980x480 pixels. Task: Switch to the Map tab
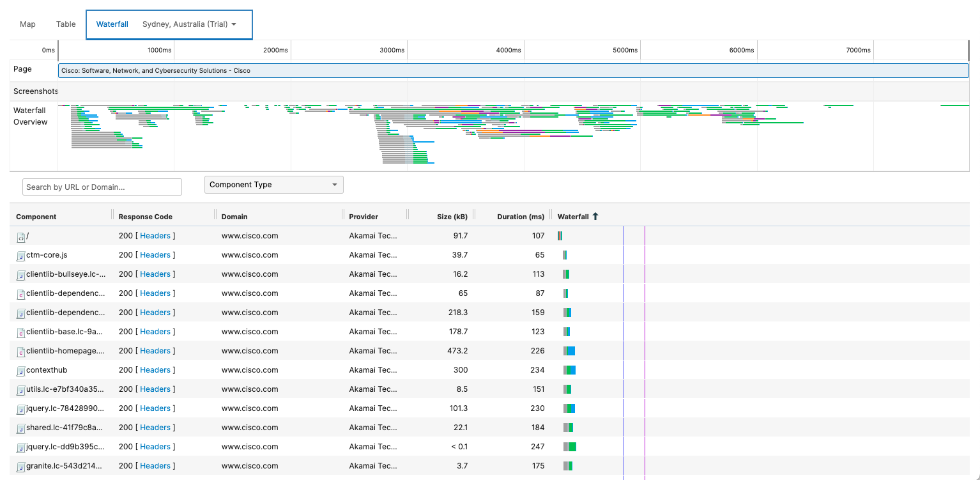tap(27, 24)
